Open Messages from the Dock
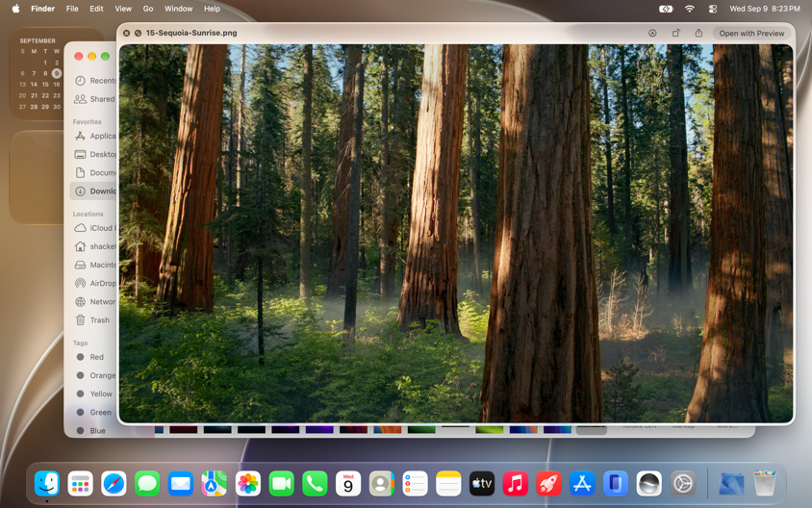The width and height of the screenshot is (812, 508). coord(147,484)
